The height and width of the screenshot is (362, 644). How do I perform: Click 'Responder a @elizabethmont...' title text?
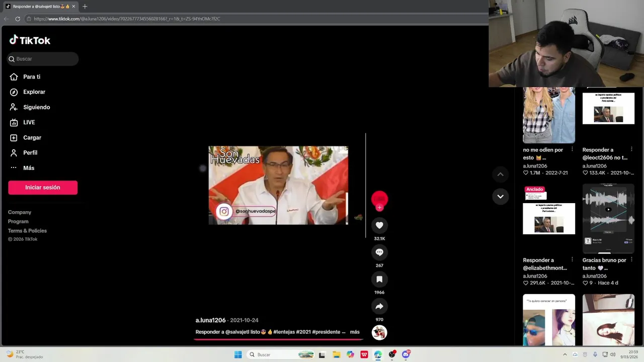(545, 264)
